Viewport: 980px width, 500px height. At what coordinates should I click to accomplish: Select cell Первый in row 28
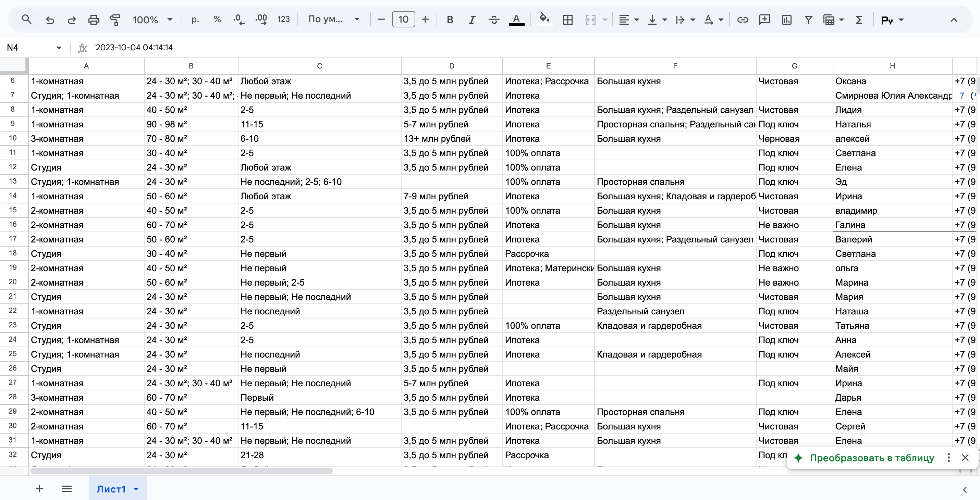pyautogui.click(x=320, y=398)
